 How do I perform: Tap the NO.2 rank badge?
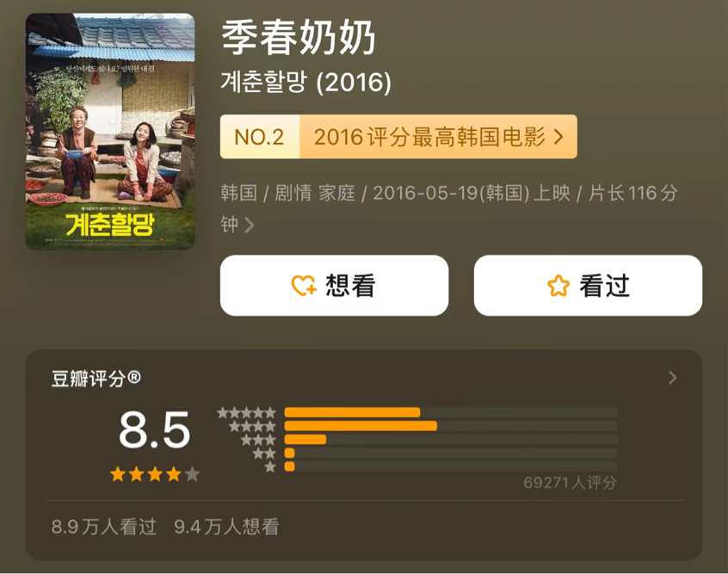tap(260, 137)
